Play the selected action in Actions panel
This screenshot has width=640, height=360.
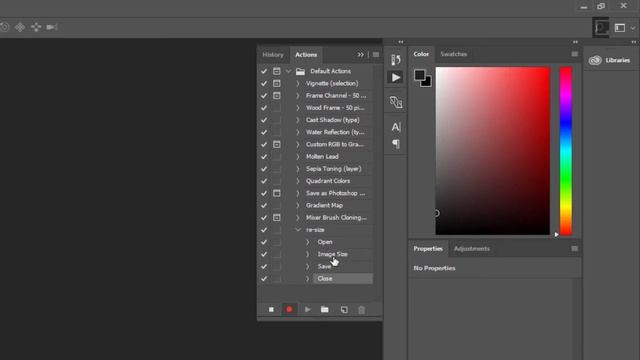tap(307, 310)
